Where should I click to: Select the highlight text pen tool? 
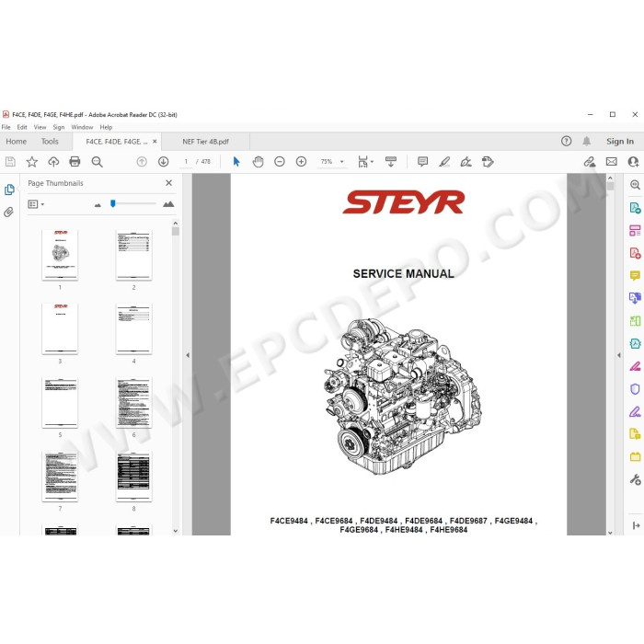tap(444, 162)
